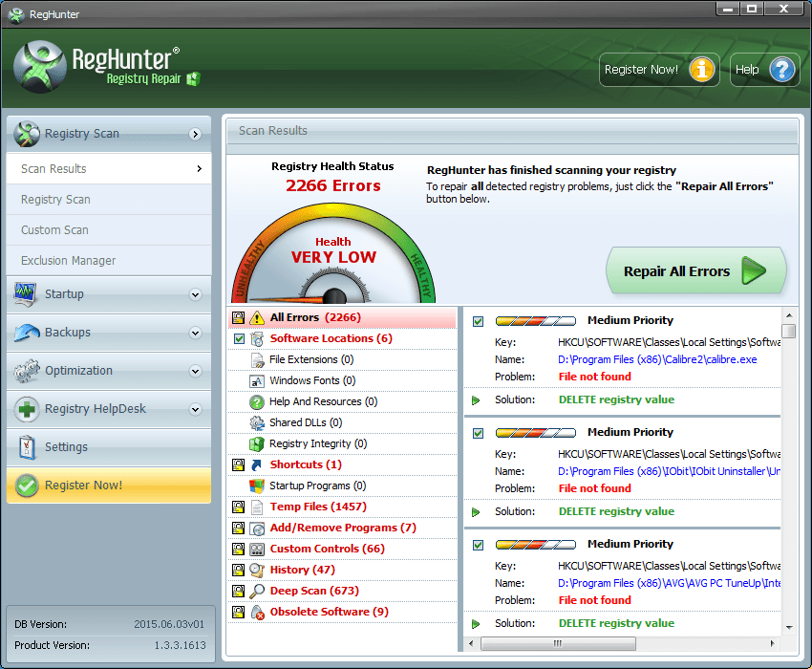Click the Optimization gears icon
The height and width of the screenshot is (669, 812).
tap(27, 371)
